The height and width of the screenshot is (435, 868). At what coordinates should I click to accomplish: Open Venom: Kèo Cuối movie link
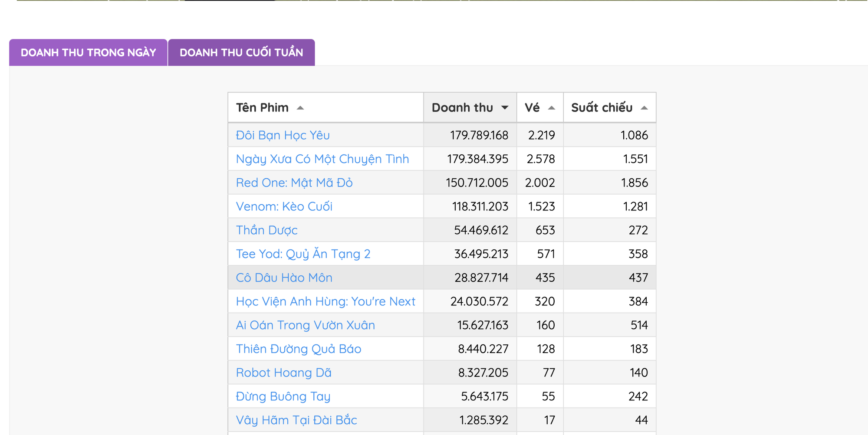click(x=284, y=206)
